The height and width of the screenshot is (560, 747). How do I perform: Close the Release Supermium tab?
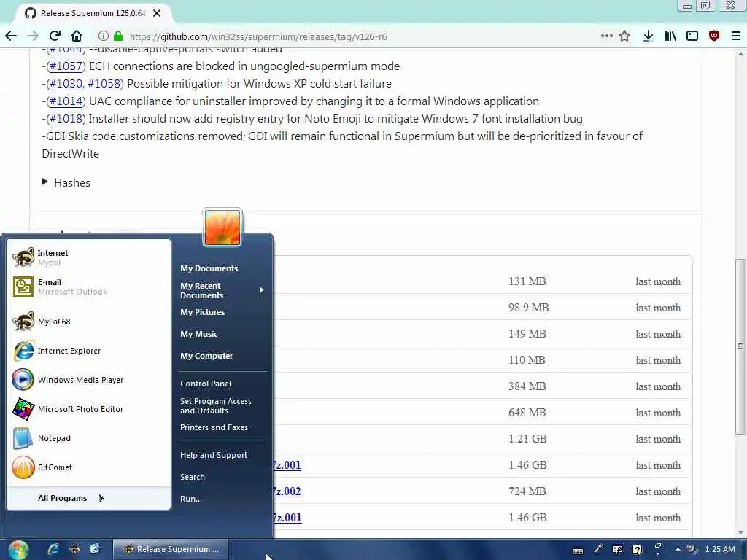(157, 13)
